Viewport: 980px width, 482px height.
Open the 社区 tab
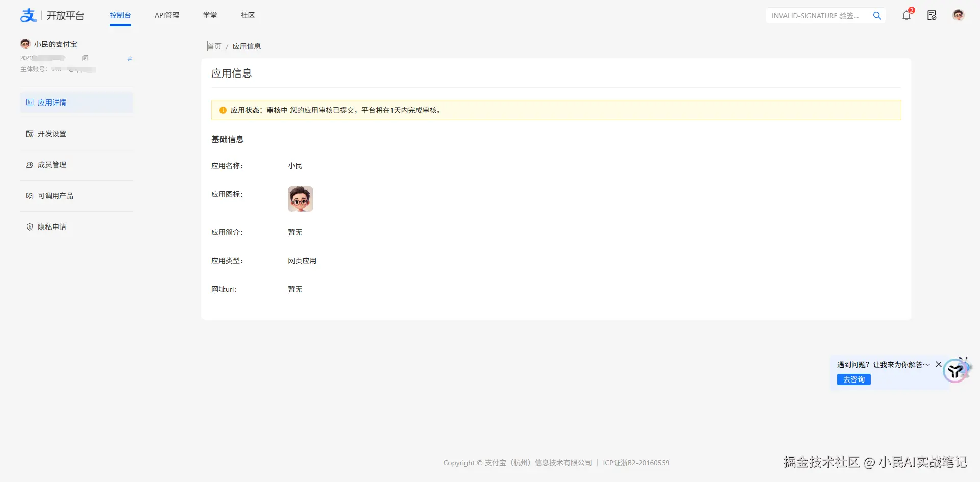click(248, 15)
